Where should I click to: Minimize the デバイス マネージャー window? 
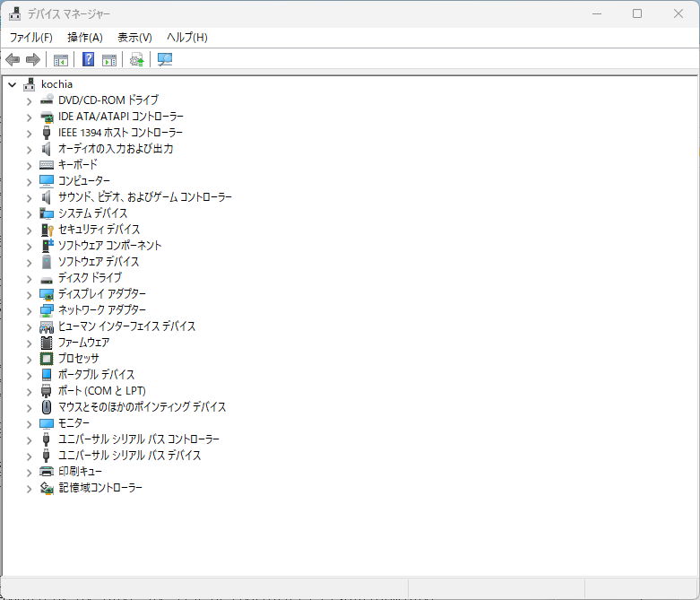click(x=597, y=13)
